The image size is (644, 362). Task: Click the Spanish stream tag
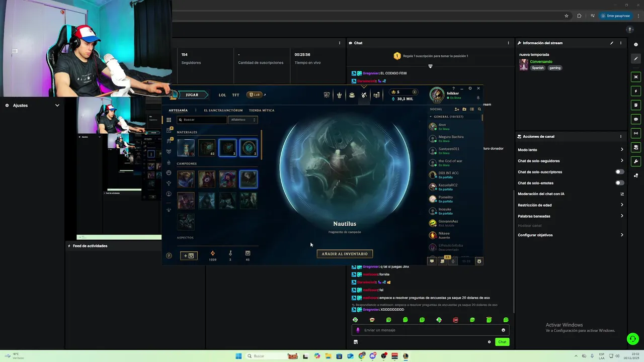tap(538, 68)
